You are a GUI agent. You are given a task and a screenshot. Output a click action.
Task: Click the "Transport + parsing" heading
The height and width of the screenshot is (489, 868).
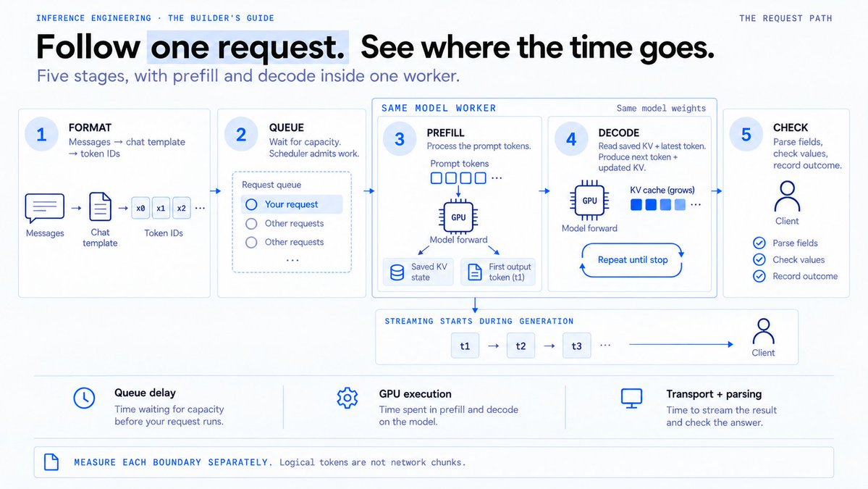click(714, 394)
